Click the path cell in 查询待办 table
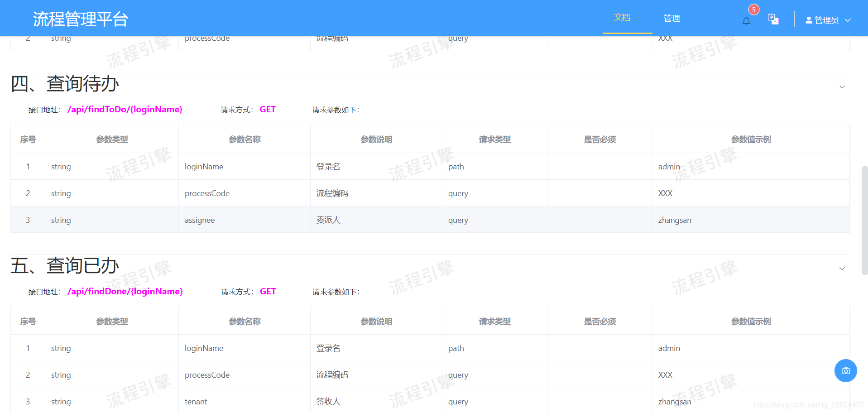This screenshot has height=413, width=868. point(494,167)
